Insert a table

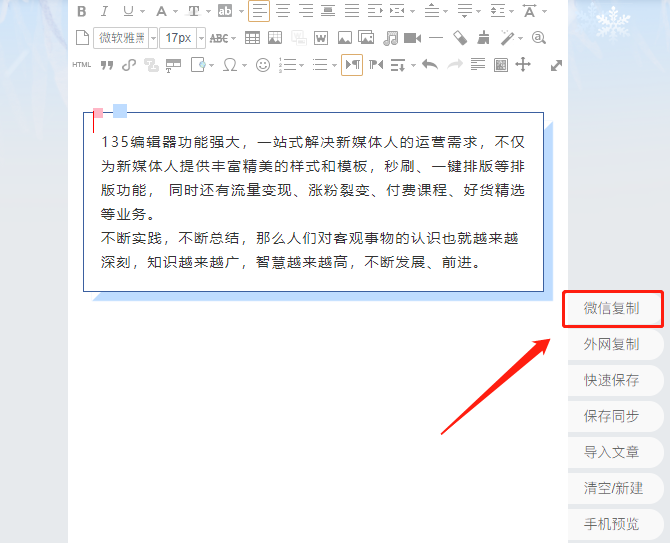click(x=252, y=38)
